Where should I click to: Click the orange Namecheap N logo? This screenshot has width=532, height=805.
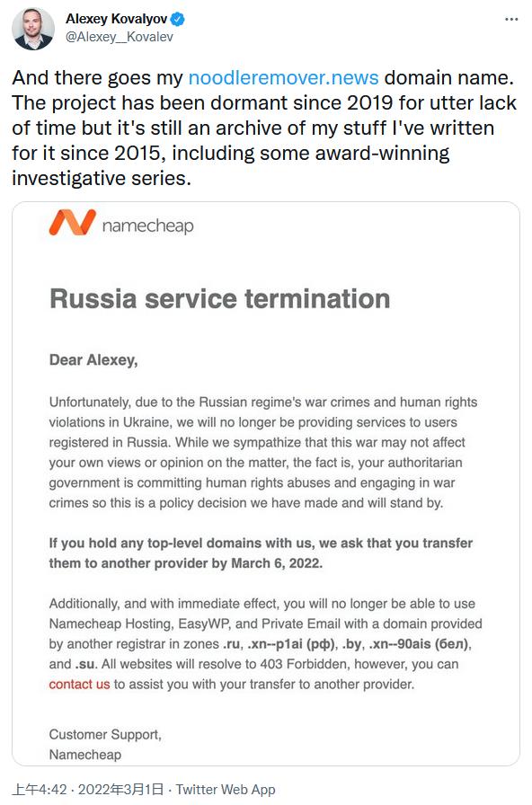[x=72, y=222]
